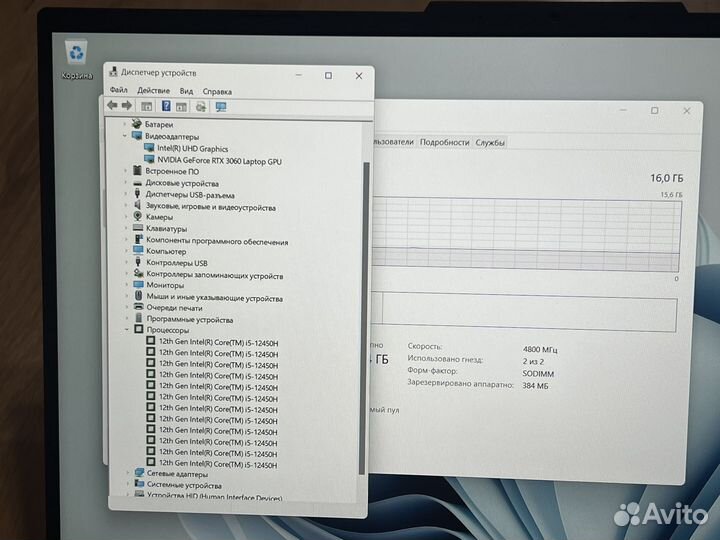Click the Системные устройства icon
720x540 pixels.
140,484
